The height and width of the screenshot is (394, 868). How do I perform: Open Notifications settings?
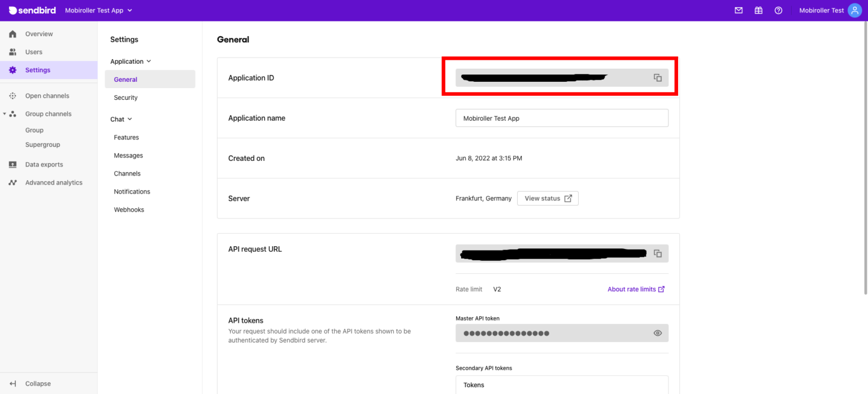132,191
